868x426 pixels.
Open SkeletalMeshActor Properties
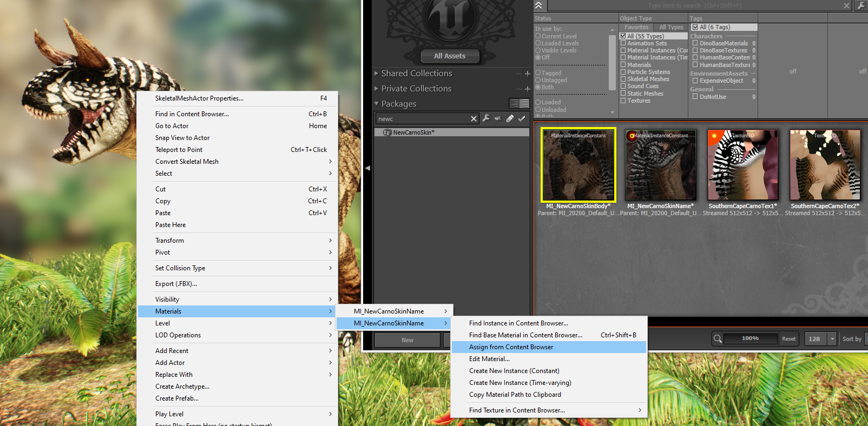[238, 98]
